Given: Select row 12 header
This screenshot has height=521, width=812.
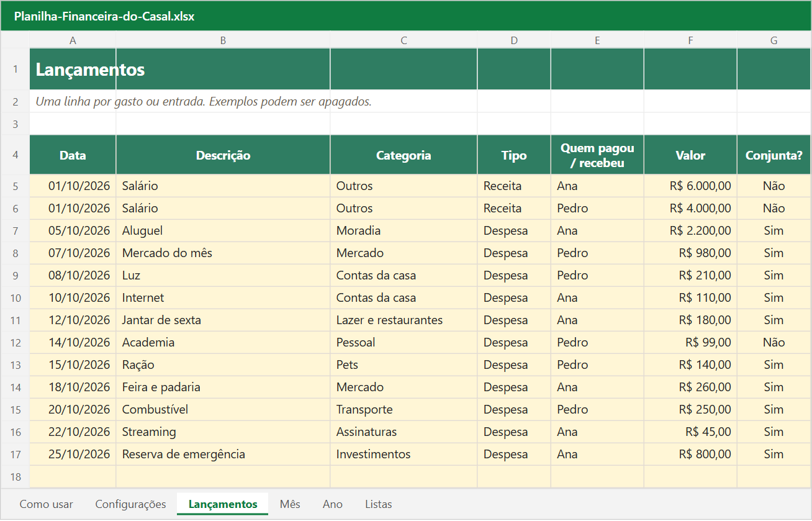Looking at the screenshot, I should 15,343.
